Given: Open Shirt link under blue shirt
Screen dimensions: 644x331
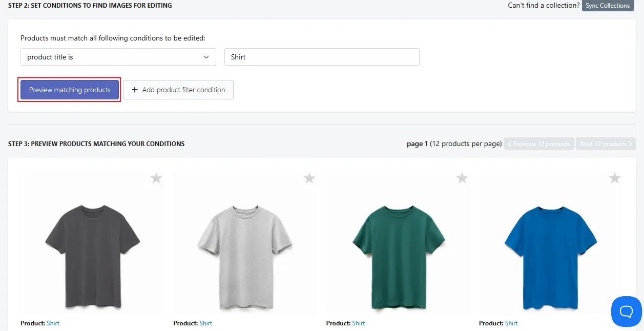Looking at the screenshot, I should 511,323.
